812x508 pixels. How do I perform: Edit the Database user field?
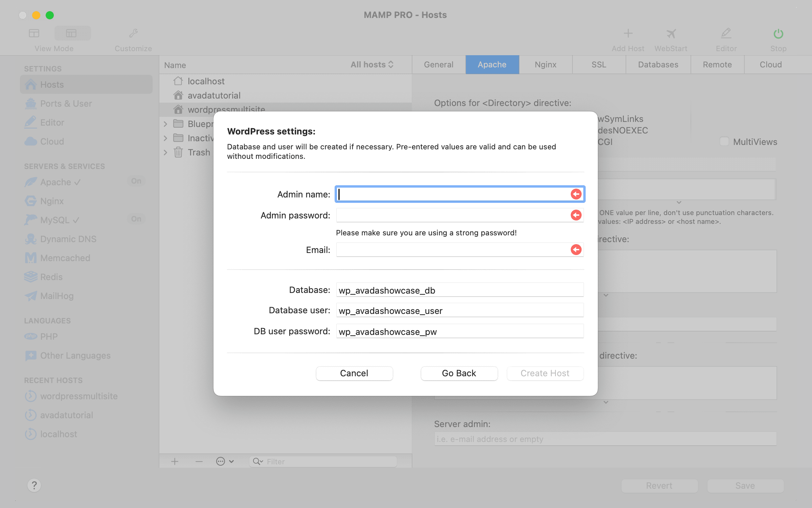(460, 310)
